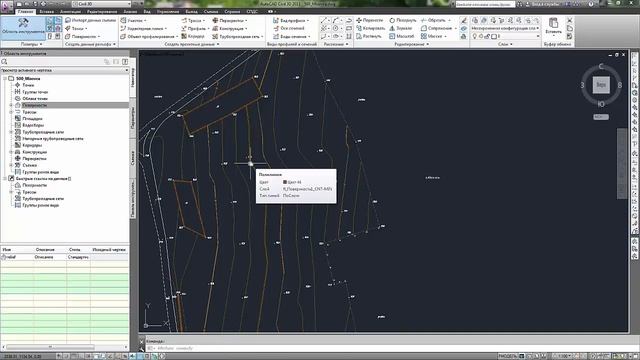Click Вид профиля tool
The image size is (640, 360).
[x=291, y=20]
